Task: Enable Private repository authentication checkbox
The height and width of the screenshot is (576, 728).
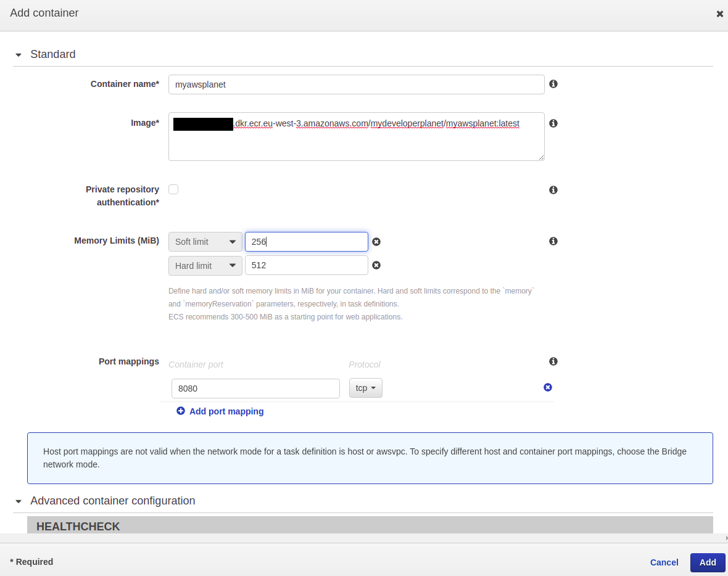Action: 173,189
